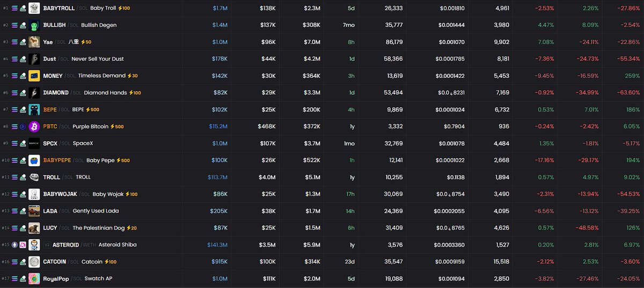Open the orange BABYPEPE ticker link
Image resolution: width=644 pixels, height=288 pixels.
[57, 160]
